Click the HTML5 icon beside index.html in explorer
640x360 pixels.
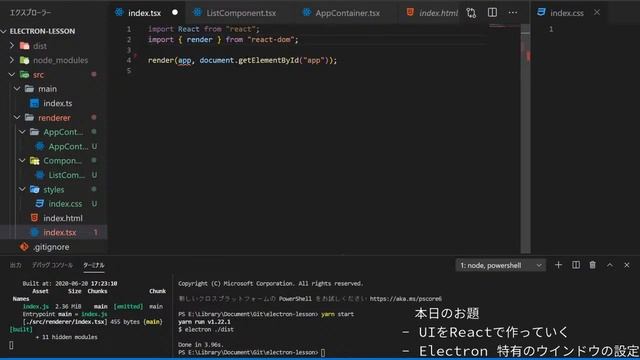[35, 218]
